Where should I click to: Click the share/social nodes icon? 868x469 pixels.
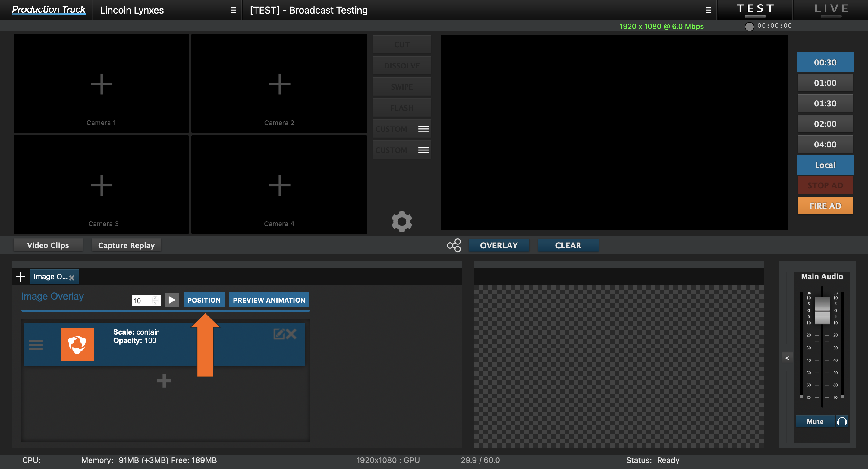[454, 245]
